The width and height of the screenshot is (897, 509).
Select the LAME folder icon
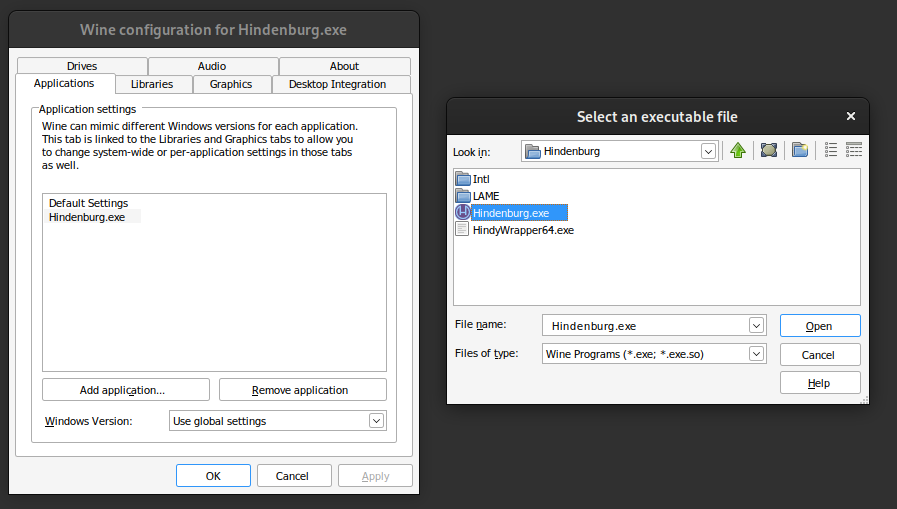click(x=463, y=196)
